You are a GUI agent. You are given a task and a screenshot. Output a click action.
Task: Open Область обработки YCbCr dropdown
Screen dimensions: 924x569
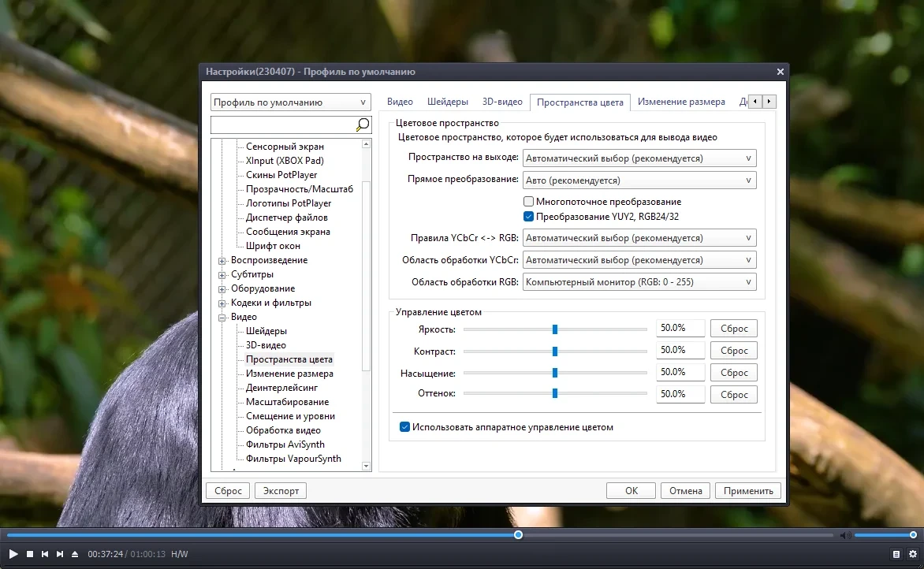pyautogui.click(x=639, y=260)
